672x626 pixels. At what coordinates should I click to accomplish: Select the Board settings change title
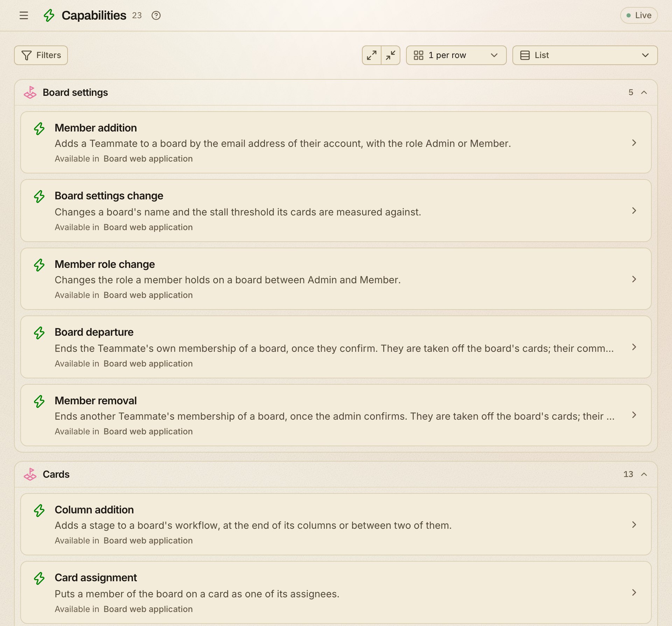tap(109, 196)
